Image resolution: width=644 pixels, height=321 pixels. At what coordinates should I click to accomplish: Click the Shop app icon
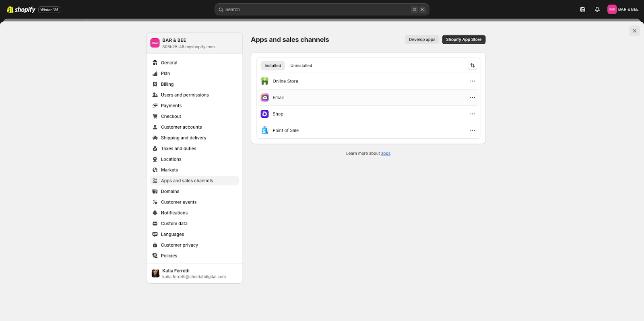point(264,114)
